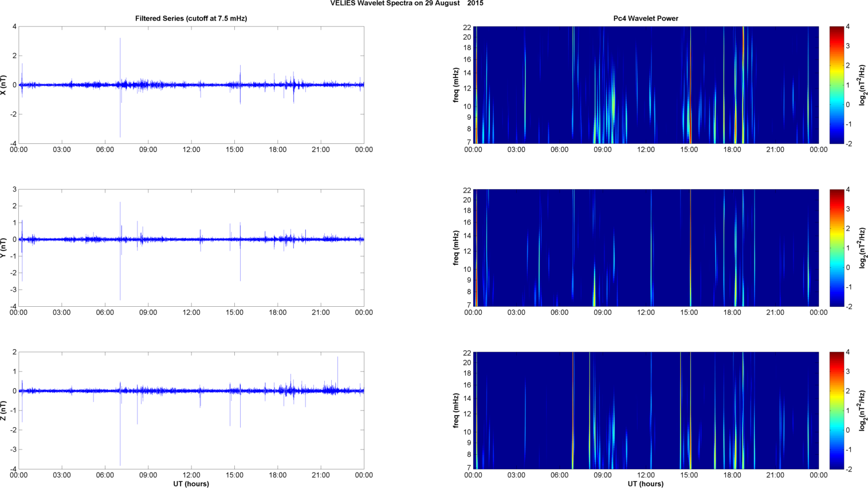Click the UT (hours) label under Z series
The height and width of the screenshot is (488, 868).
(x=191, y=483)
